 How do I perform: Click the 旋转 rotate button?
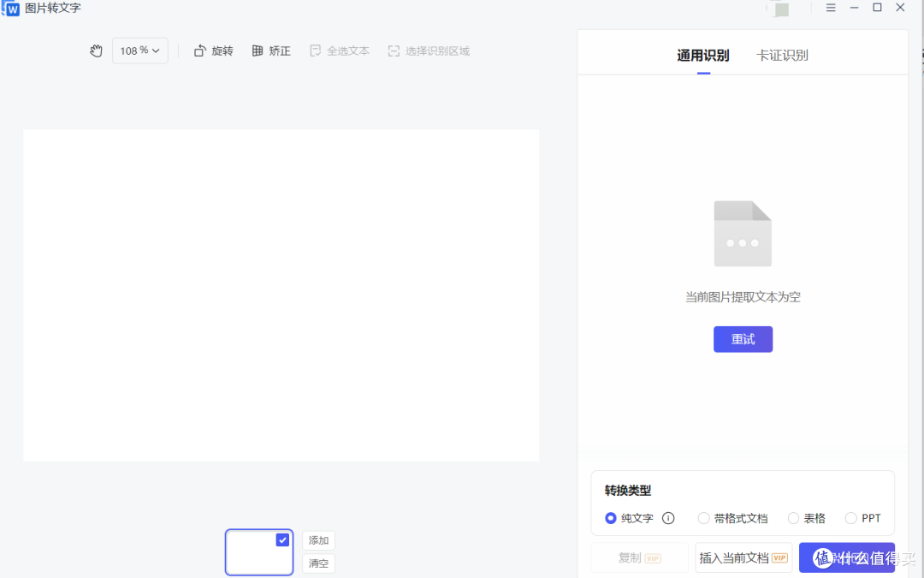[x=213, y=51]
